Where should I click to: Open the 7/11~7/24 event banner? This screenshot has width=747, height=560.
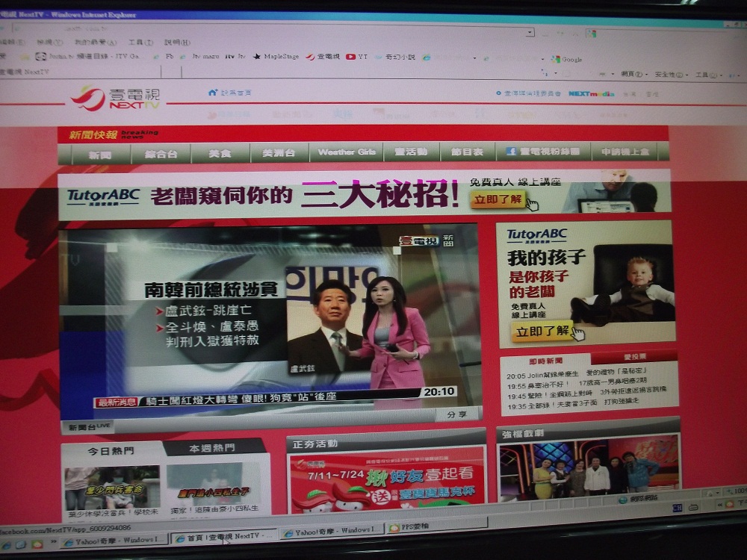point(387,482)
